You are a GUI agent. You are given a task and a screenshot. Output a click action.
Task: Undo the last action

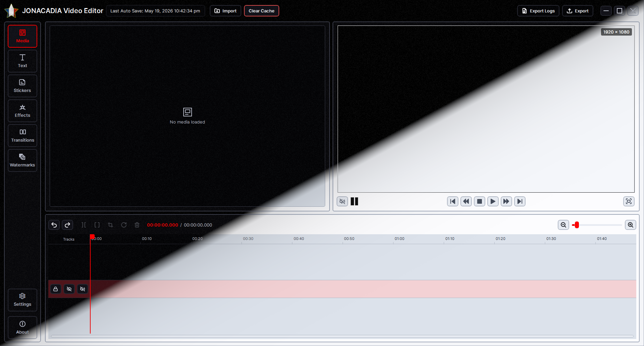tap(54, 225)
